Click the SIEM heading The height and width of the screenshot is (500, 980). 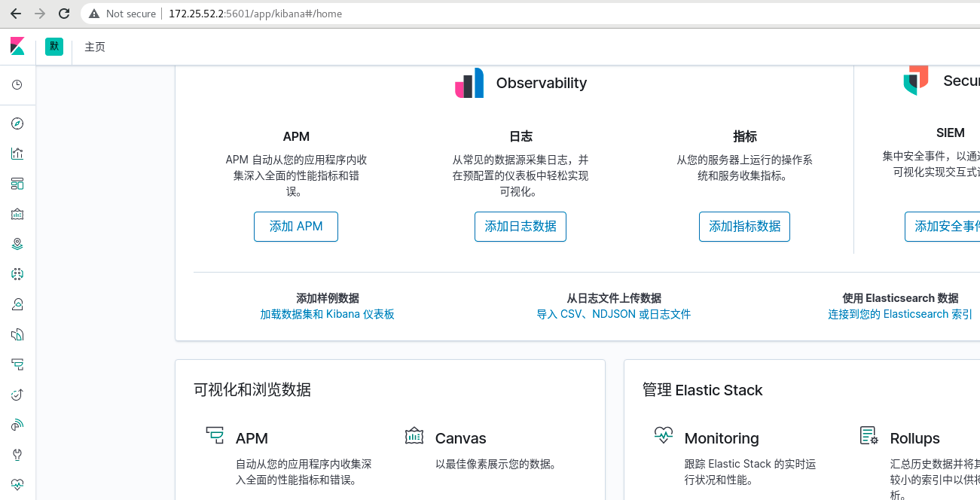pos(951,133)
